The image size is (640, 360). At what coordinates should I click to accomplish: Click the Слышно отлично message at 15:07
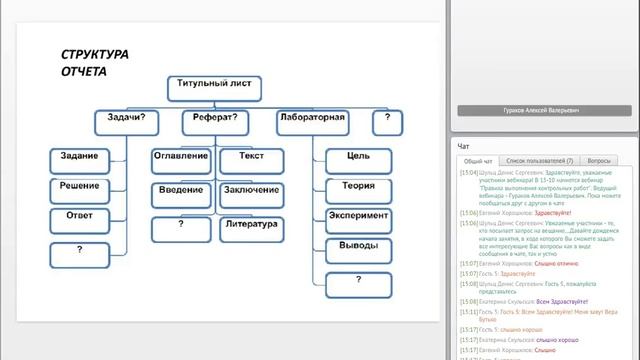[519, 264]
